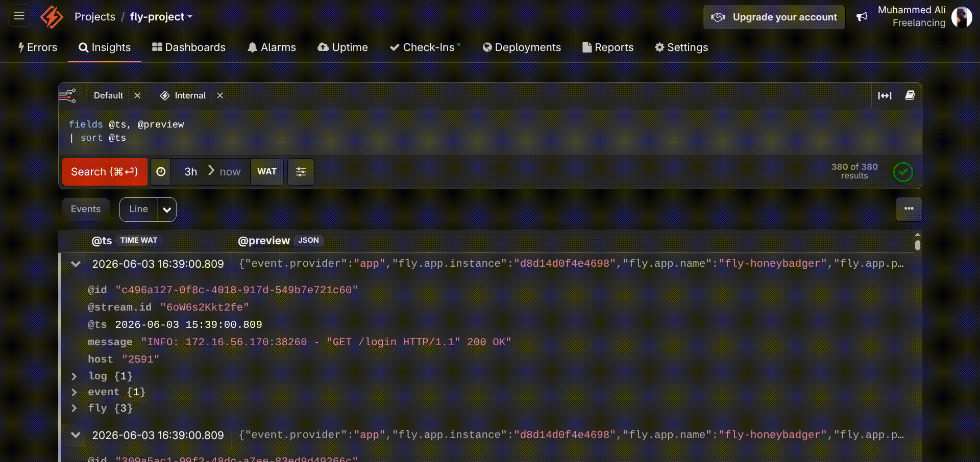
Task: Open the fly-project dropdown
Action: [x=161, y=17]
